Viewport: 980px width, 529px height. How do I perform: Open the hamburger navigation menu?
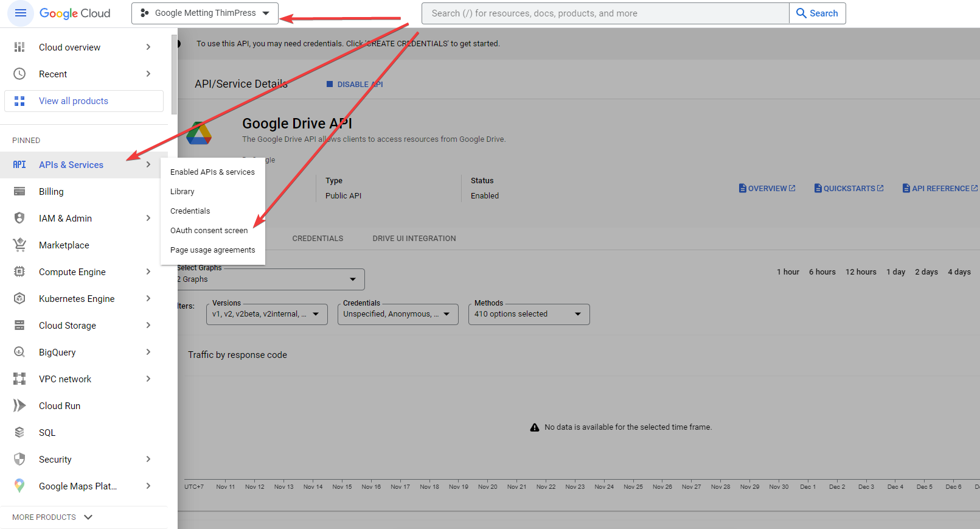pyautogui.click(x=20, y=13)
